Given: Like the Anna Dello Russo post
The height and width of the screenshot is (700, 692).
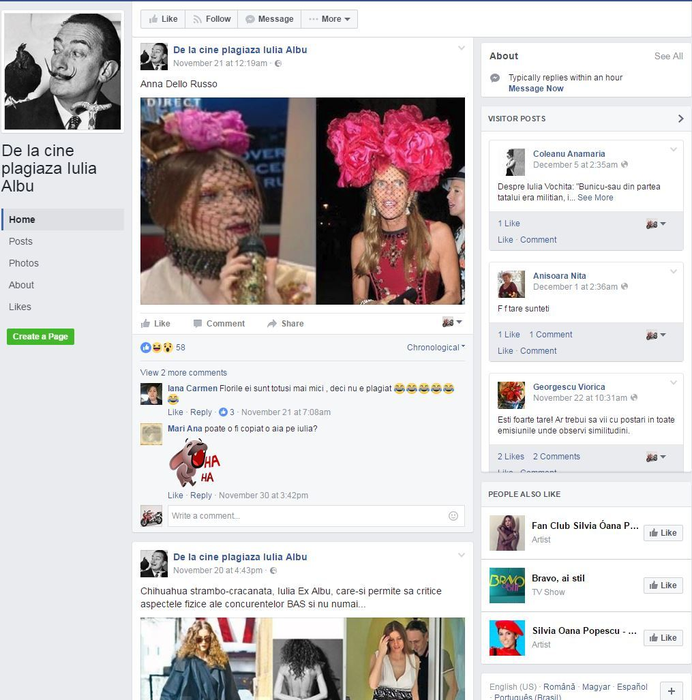Looking at the screenshot, I should [155, 324].
